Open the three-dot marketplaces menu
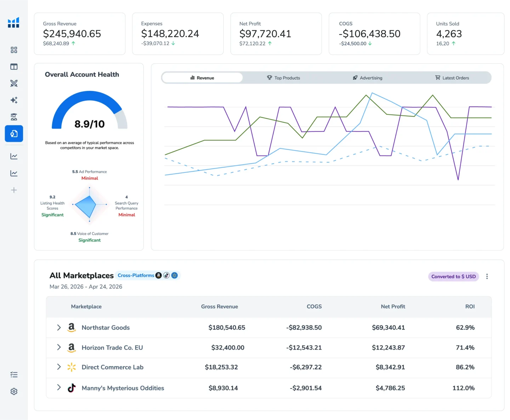This screenshot has width=510, height=420. click(x=487, y=277)
